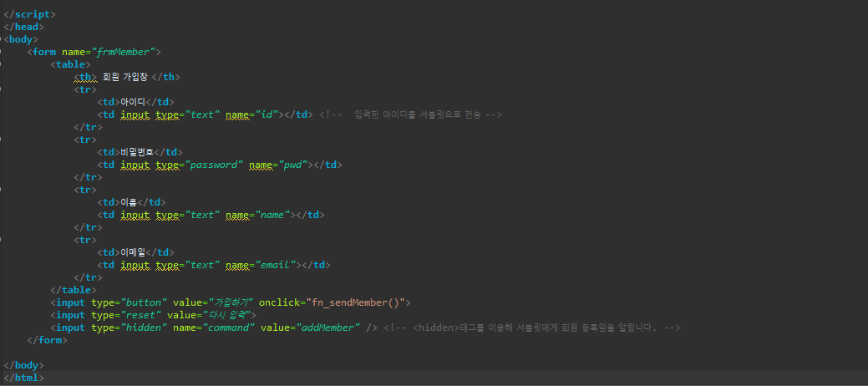Click the 비밀번호 cell text

pyautogui.click(x=138, y=152)
